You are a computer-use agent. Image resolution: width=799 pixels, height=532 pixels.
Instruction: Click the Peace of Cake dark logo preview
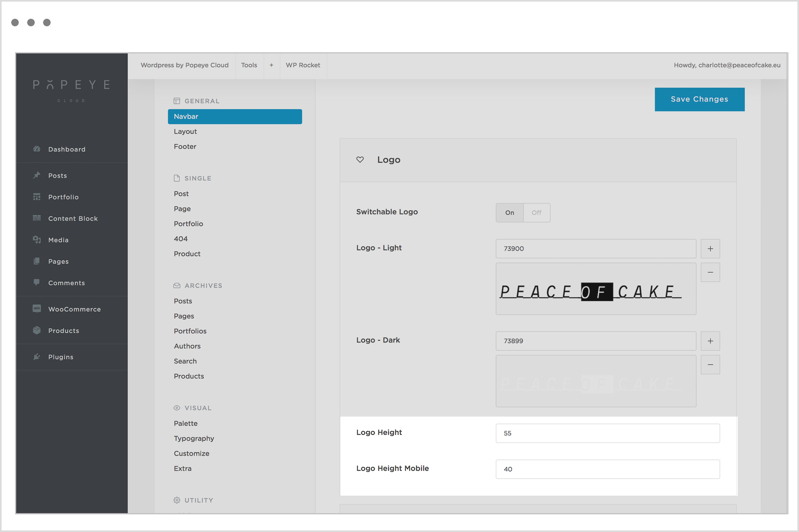pos(596,381)
